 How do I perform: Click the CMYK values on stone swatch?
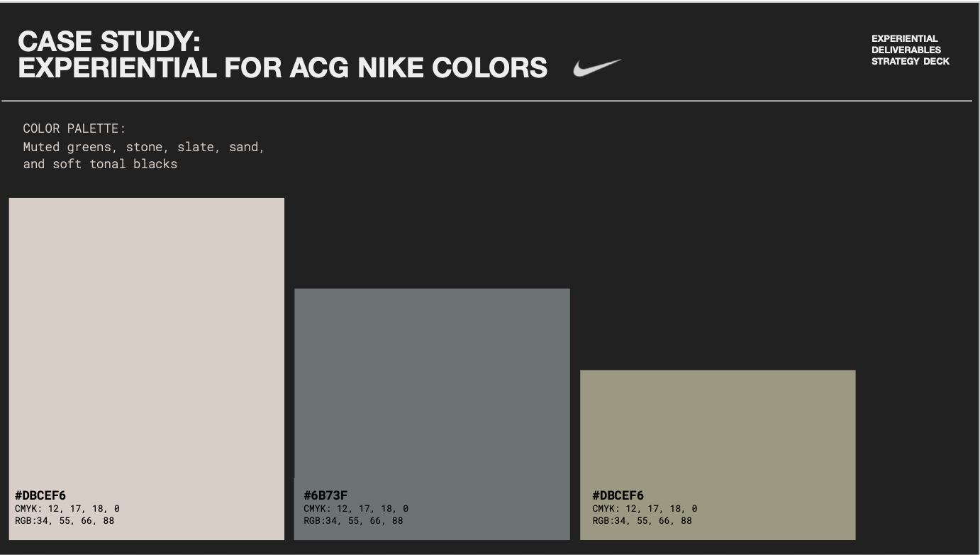pos(67,509)
